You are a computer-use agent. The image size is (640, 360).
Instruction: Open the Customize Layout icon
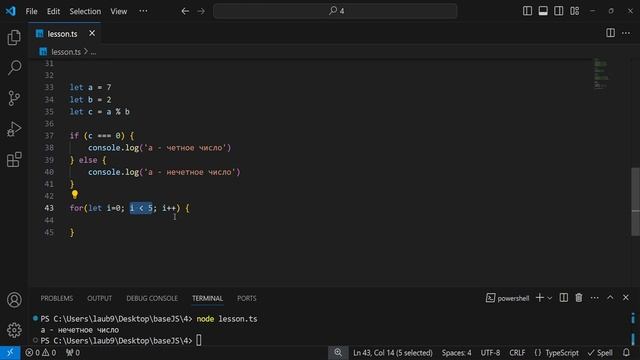tap(575, 11)
